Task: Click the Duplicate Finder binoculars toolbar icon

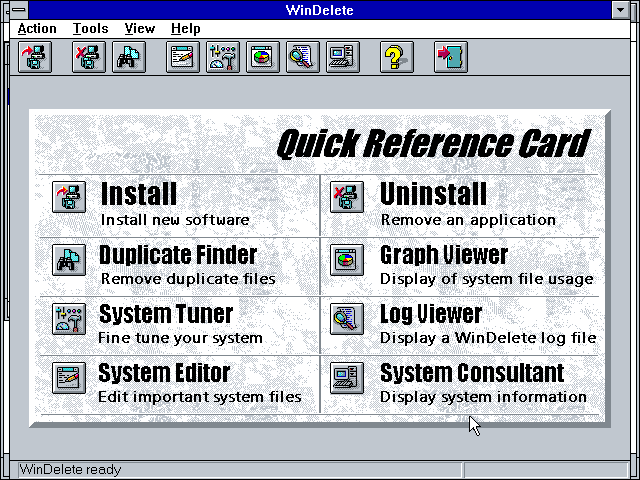Action: click(x=129, y=57)
